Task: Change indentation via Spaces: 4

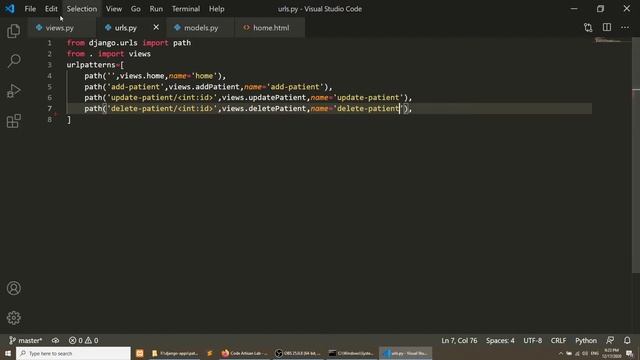Action: (500, 340)
